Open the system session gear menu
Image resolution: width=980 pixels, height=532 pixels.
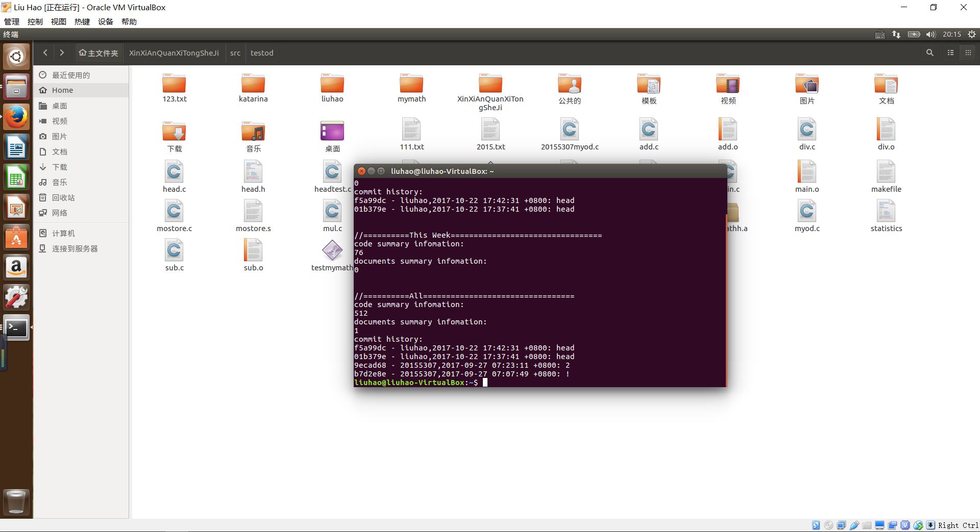[x=972, y=34]
